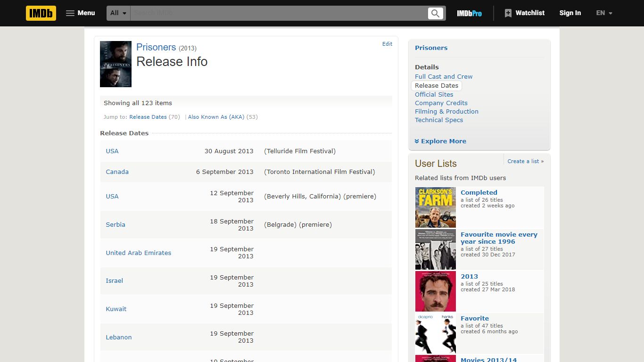The image size is (644, 362).
Task: Select '6 September 2013' date text
Action: [x=225, y=172]
